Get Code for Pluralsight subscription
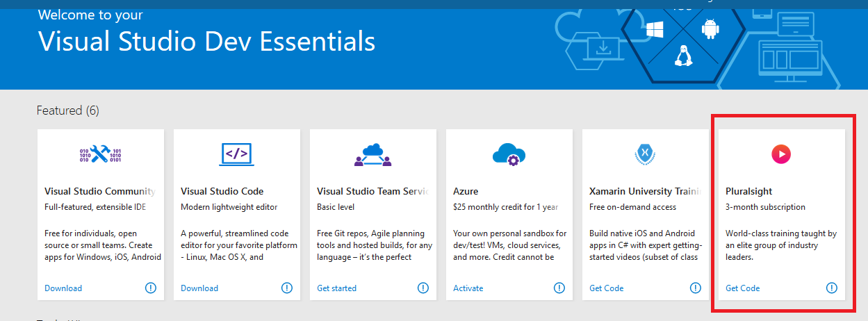 click(x=743, y=288)
